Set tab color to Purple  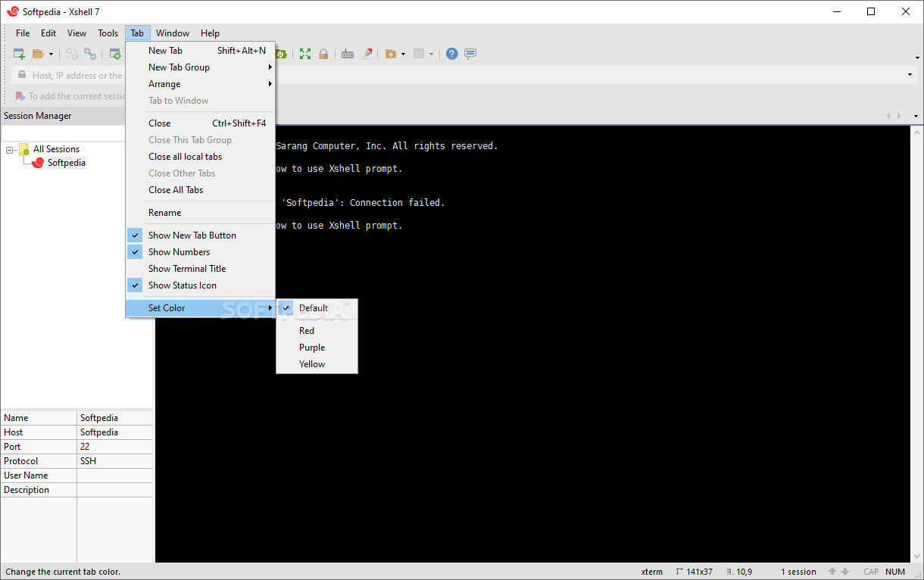coord(317,348)
